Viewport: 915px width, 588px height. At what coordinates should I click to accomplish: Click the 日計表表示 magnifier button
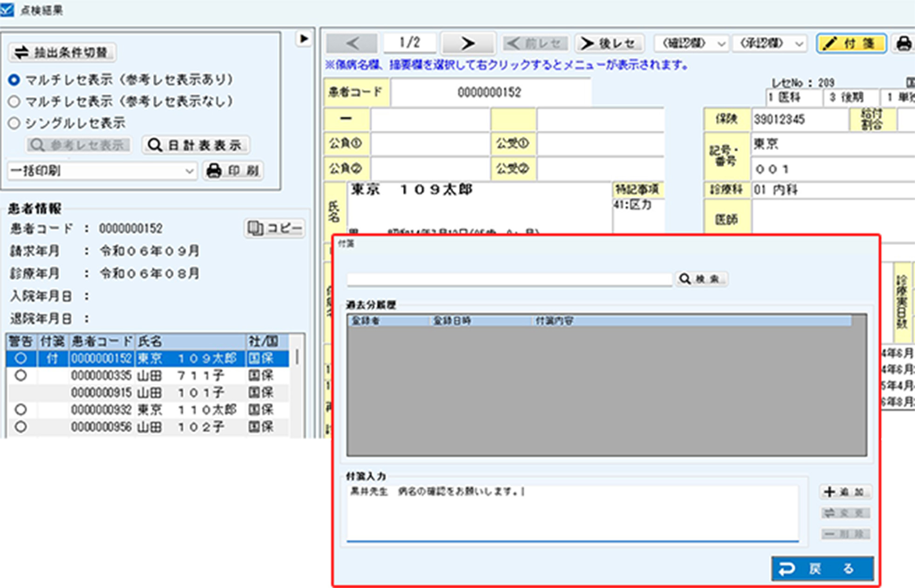196,145
